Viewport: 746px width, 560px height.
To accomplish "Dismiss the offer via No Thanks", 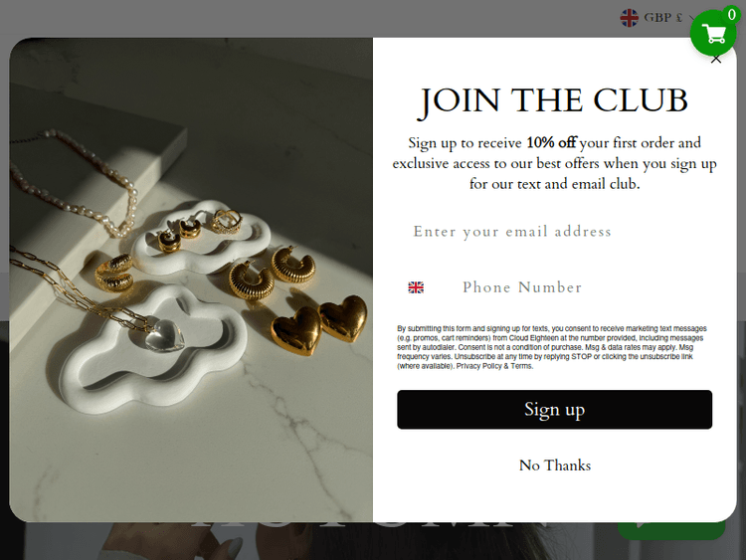I will [x=555, y=465].
